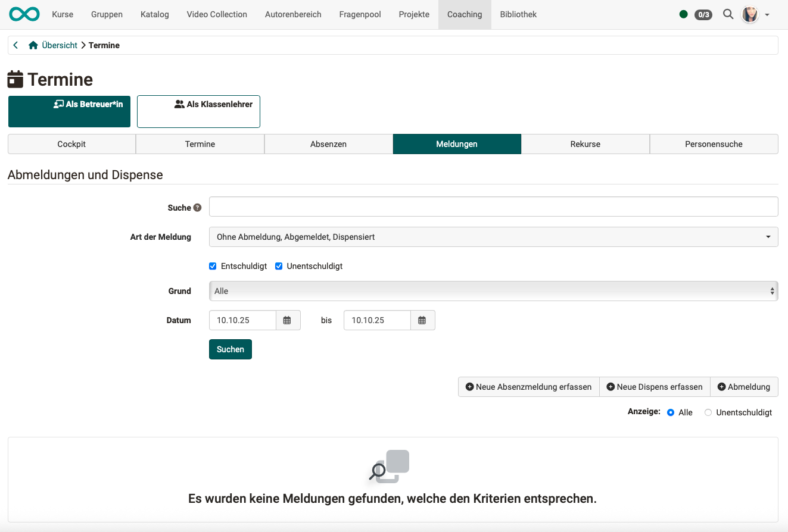
Task: Select the Unentschuldigt radio button under Anzeige
Action: tap(708, 412)
